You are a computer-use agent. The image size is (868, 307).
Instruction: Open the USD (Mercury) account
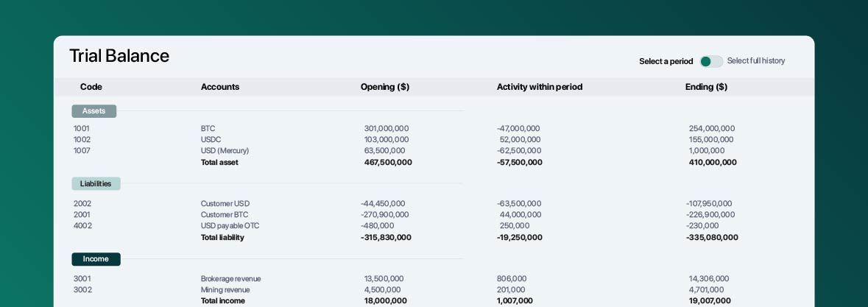point(225,151)
